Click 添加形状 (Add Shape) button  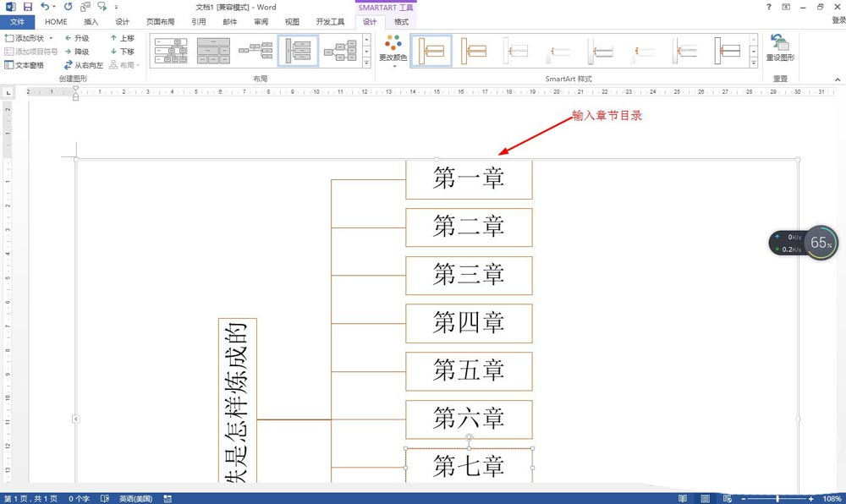pyautogui.click(x=25, y=38)
